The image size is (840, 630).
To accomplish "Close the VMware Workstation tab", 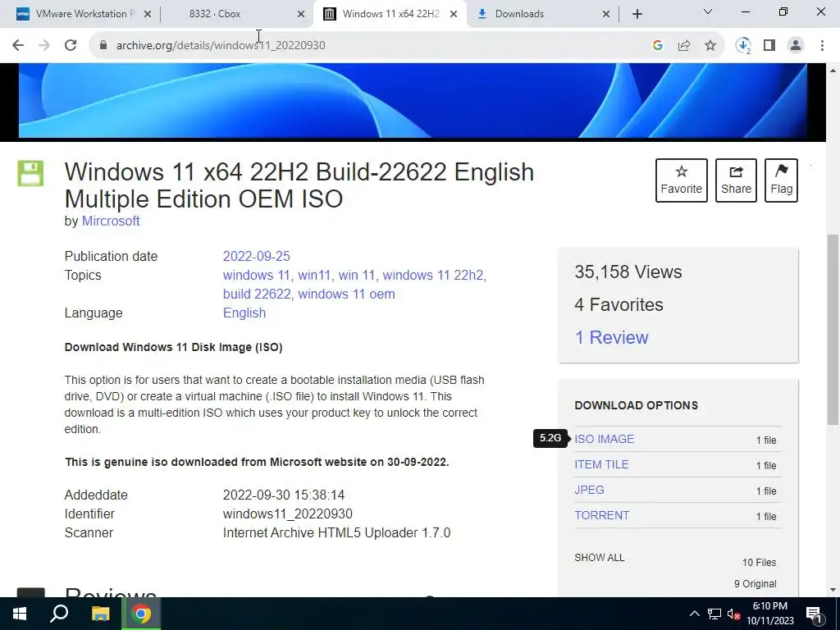I will (x=148, y=14).
